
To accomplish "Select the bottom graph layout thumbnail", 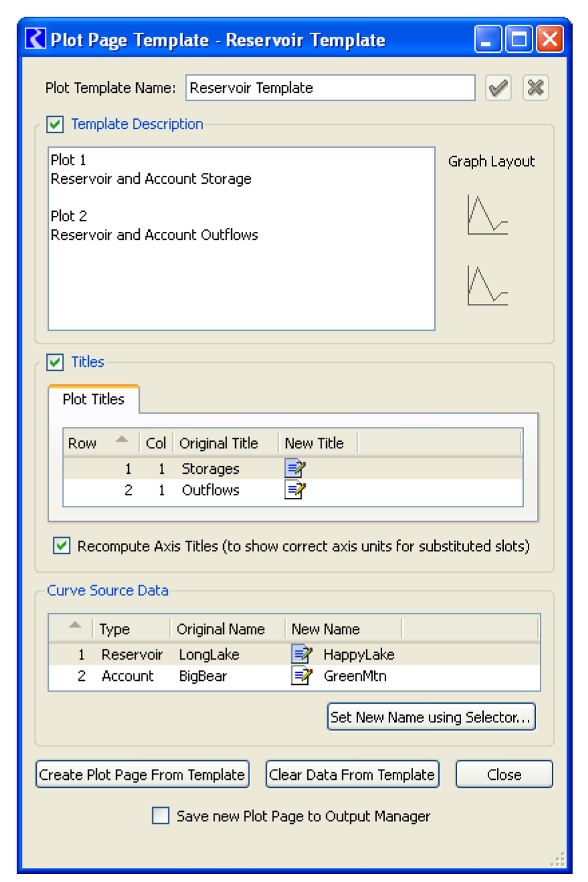I will click(x=487, y=285).
